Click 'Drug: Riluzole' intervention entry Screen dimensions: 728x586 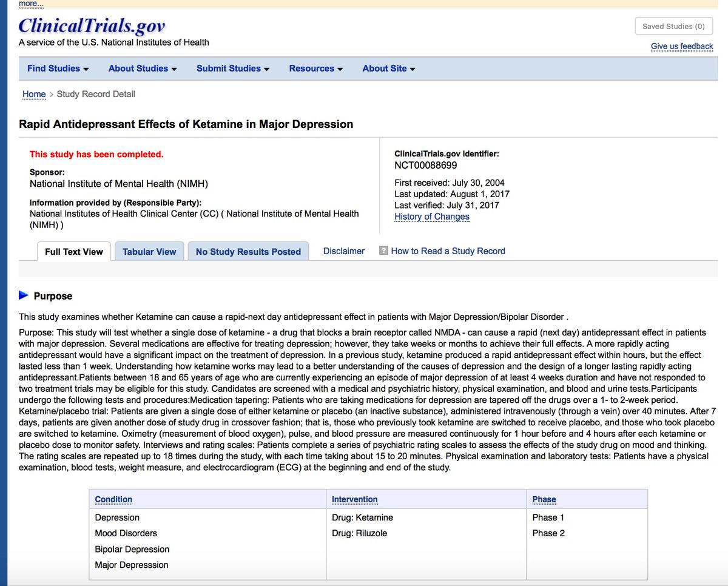(359, 533)
